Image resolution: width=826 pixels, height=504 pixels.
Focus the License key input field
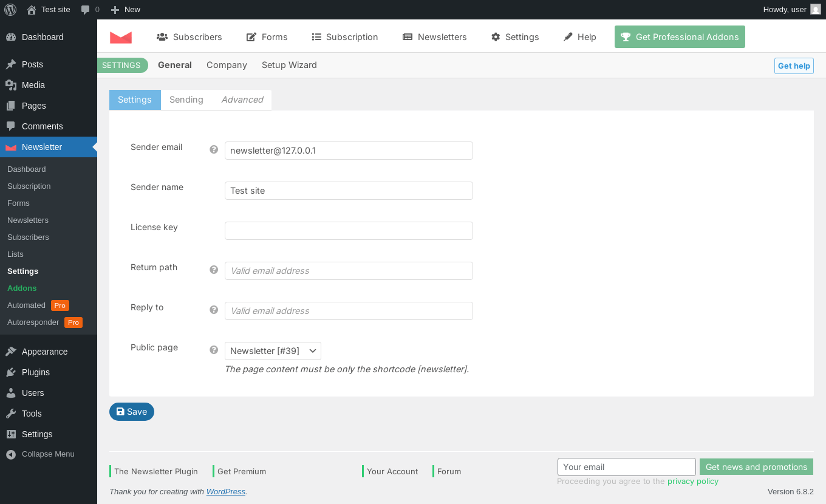[x=349, y=231]
